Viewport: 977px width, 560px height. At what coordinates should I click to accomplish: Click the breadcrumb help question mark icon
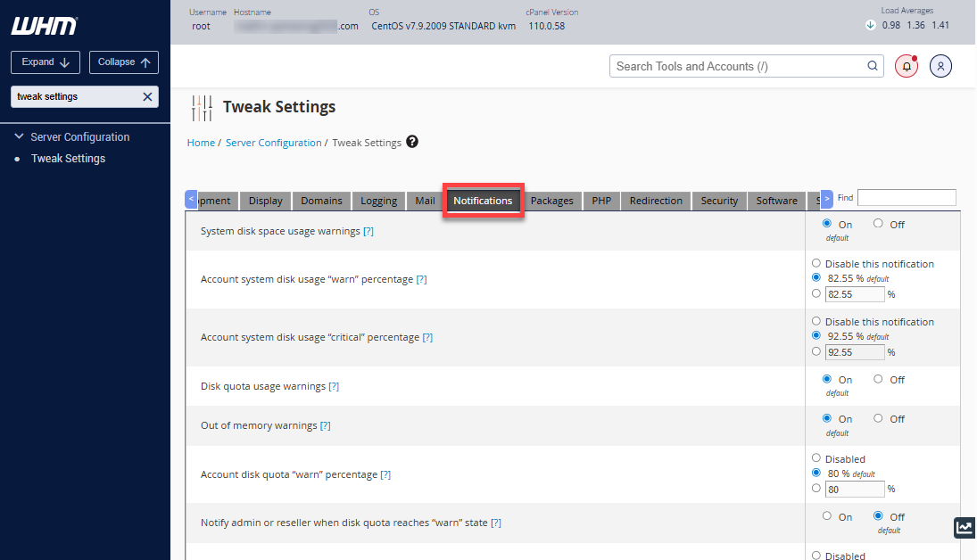click(x=411, y=142)
